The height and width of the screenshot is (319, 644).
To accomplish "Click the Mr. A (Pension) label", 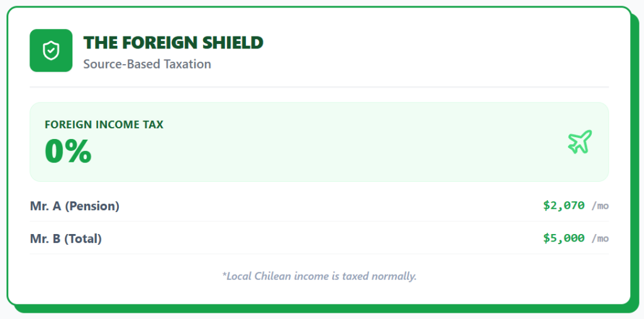I will tap(74, 206).
